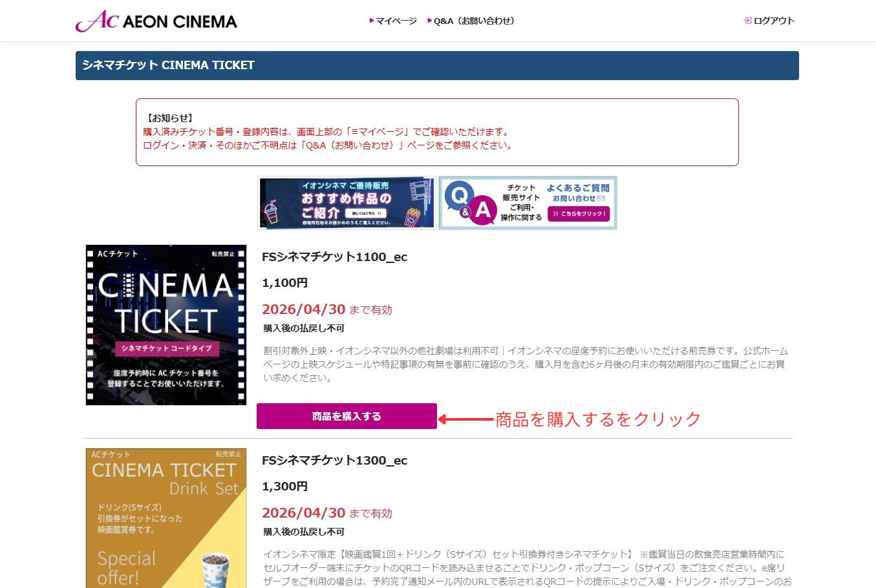Click the シネマチケット CINEMA TICKET header bar
Viewport: 876px width, 588px height.
(x=437, y=65)
